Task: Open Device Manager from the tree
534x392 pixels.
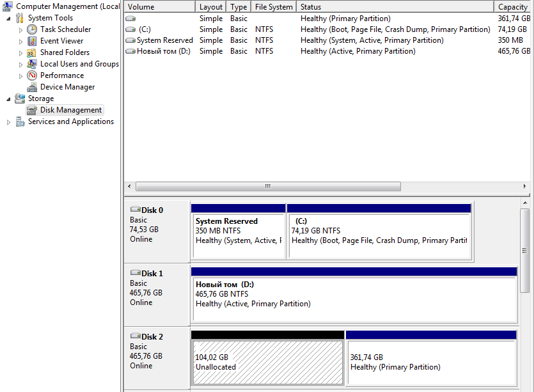Action: (67, 87)
